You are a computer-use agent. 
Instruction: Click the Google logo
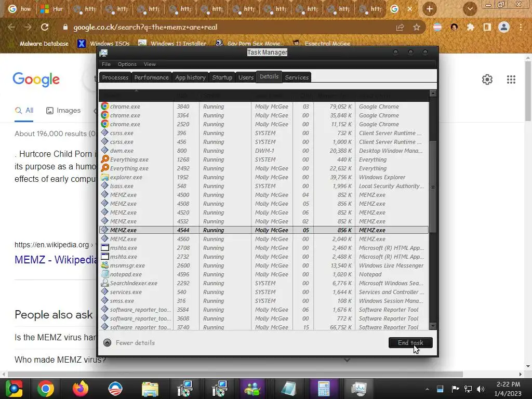[x=36, y=79]
